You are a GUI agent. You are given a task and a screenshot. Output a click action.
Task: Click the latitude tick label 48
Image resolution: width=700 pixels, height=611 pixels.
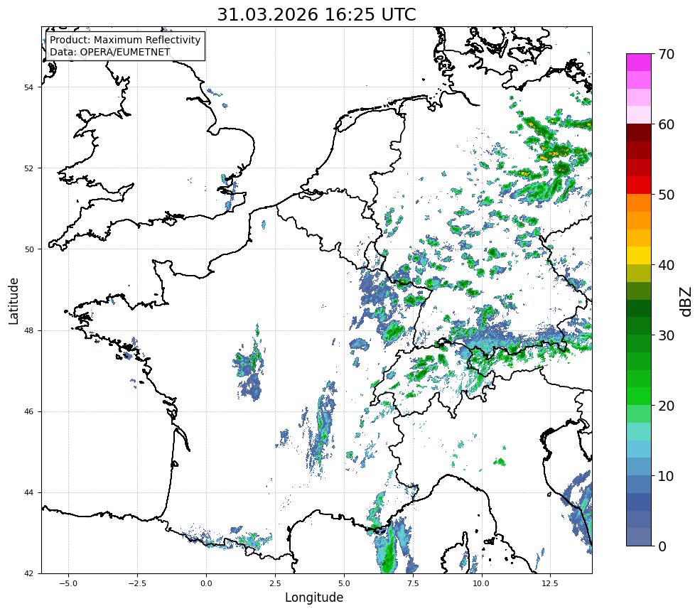click(x=28, y=330)
